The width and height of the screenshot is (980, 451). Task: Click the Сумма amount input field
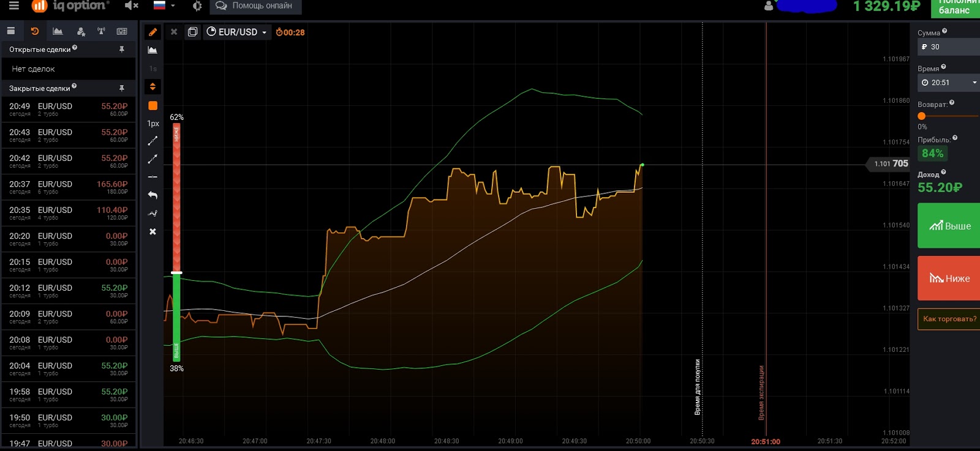coord(949,47)
